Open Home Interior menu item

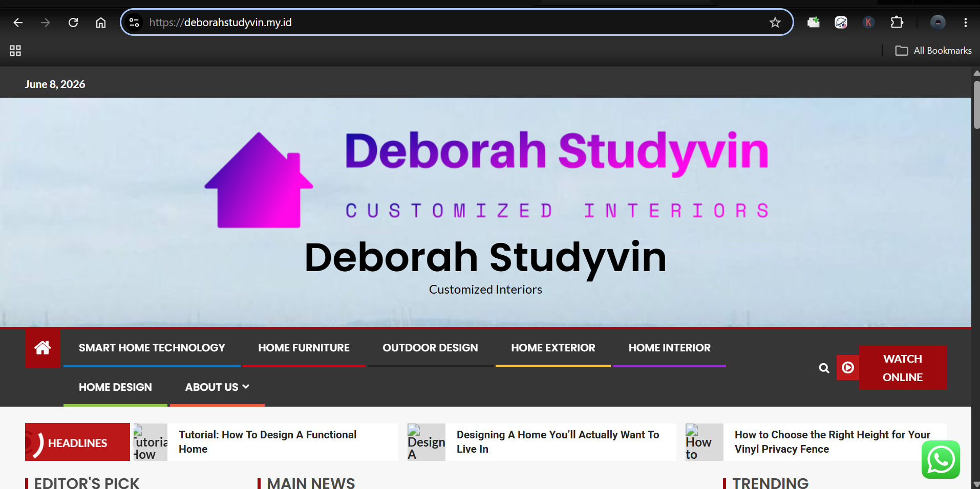669,348
